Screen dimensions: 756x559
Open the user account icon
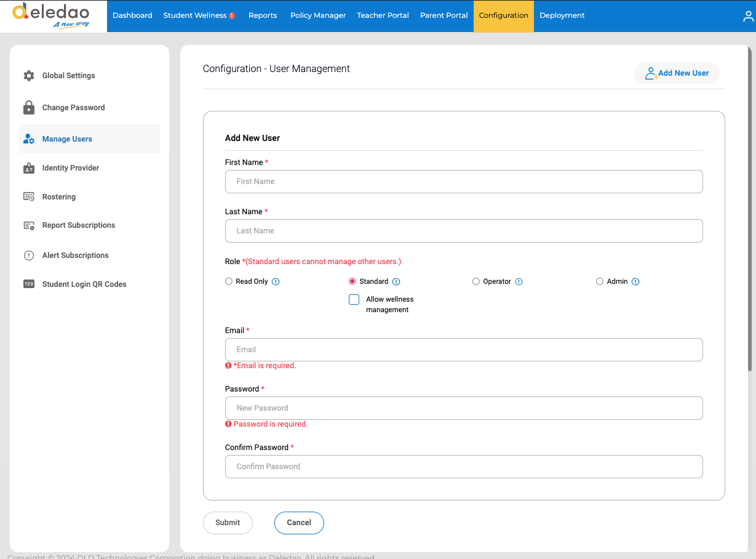[749, 17]
